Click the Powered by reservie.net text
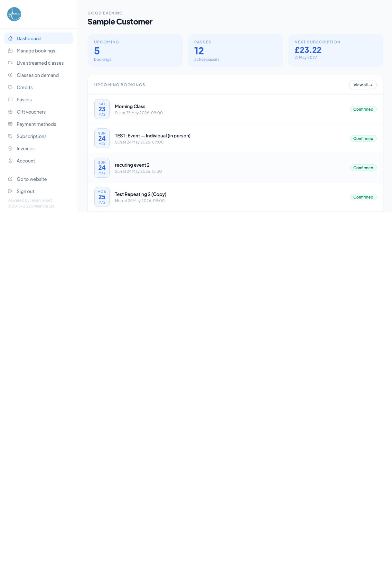The width and height of the screenshot is (392, 566). click(30, 200)
